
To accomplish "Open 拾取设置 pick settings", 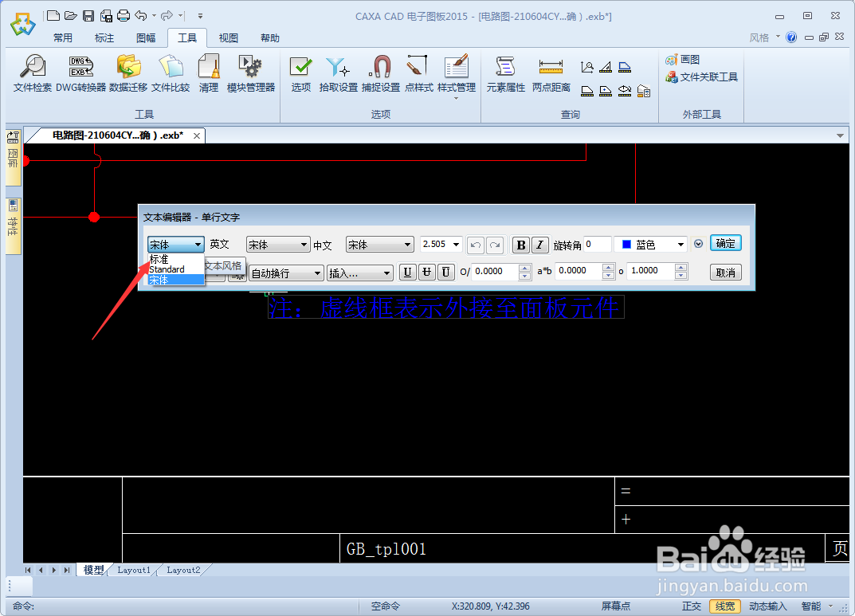I will pyautogui.click(x=338, y=73).
